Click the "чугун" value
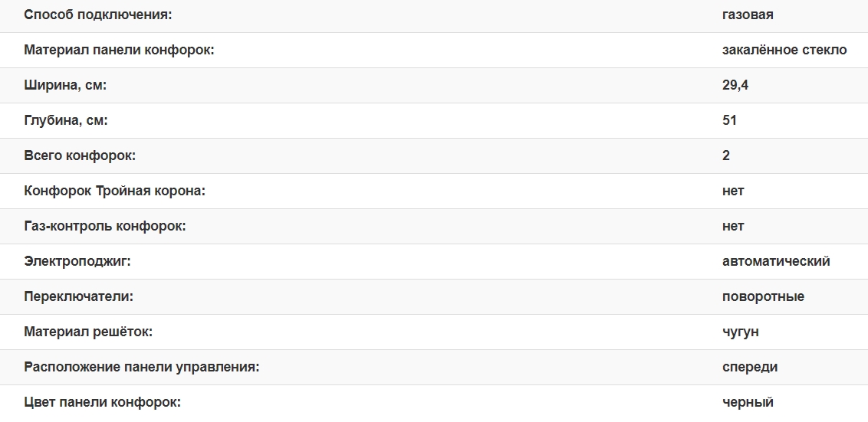Image resolution: width=868 pixels, height=422 pixels. pyautogui.click(x=741, y=332)
